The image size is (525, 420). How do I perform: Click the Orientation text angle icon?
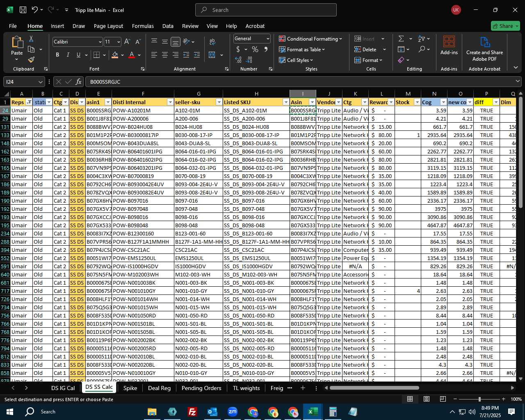(x=186, y=42)
